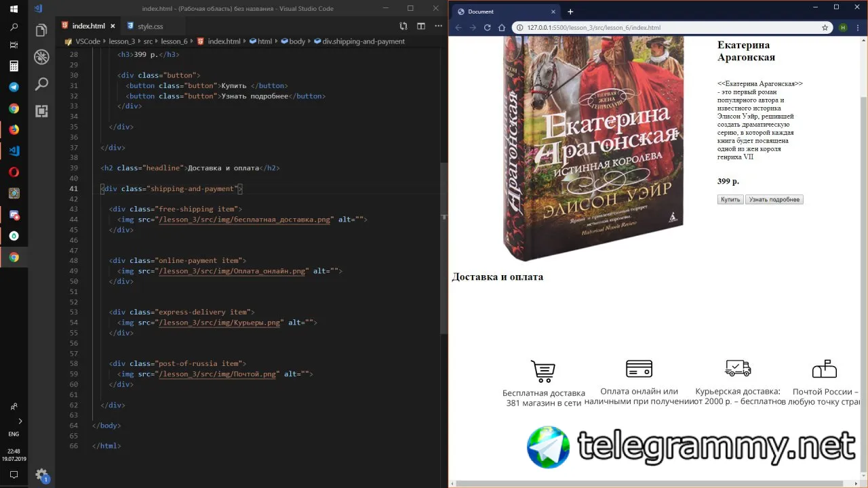Image resolution: width=868 pixels, height=488 pixels.
Task: Click line number 41 in the editor
Action: pos(74,188)
